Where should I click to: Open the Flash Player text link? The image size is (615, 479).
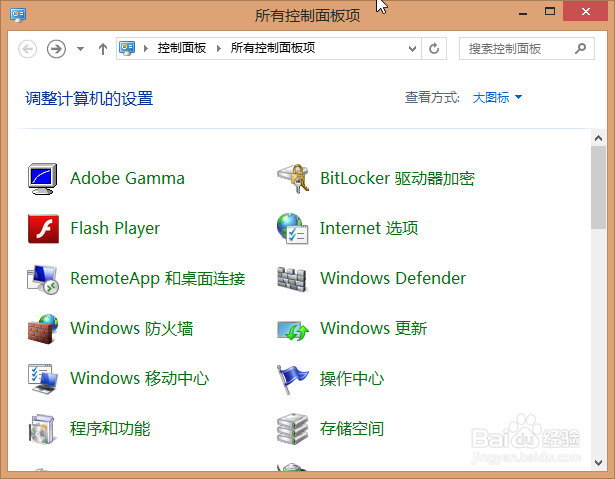pyautogui.click(x=115, y=229)
